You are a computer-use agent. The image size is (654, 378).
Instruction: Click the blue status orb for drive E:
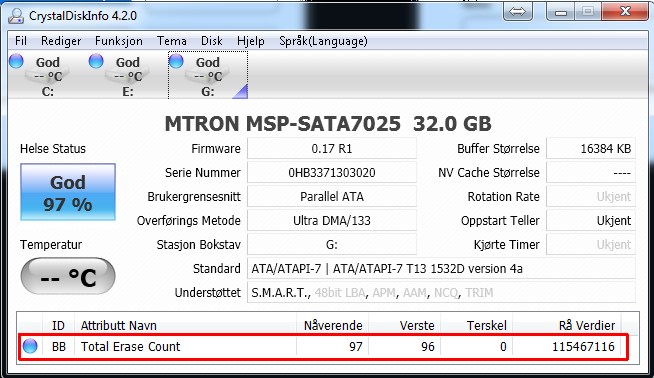coord(96,61)
